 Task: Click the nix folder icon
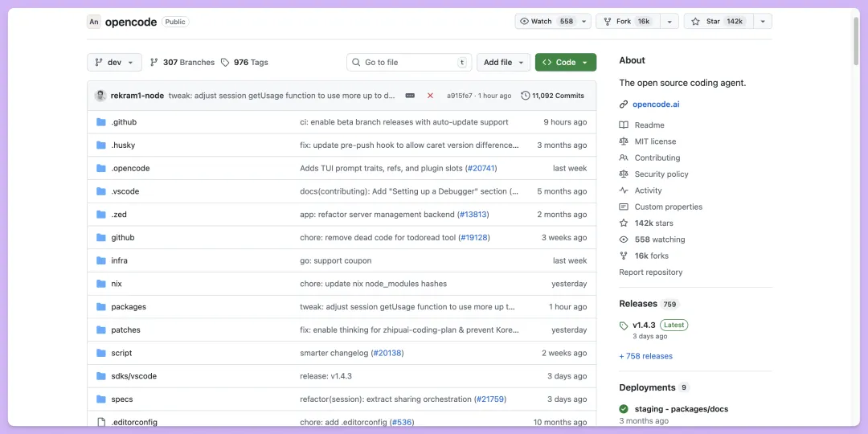coord(100,284)
